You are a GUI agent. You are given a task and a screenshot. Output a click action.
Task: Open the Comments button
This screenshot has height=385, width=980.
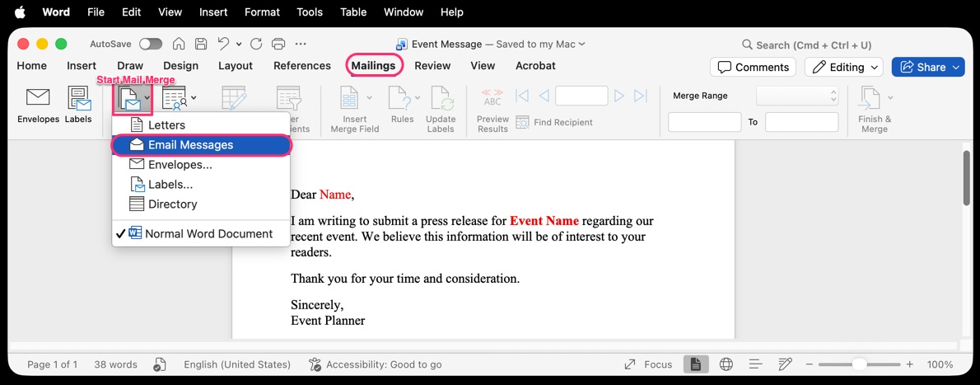coord(753,67)
